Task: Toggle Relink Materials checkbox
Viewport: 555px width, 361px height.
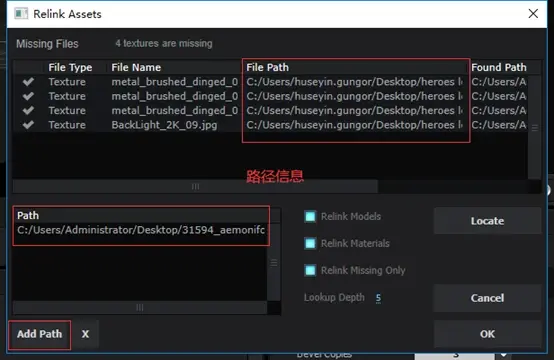Action: tap(310, 243)
